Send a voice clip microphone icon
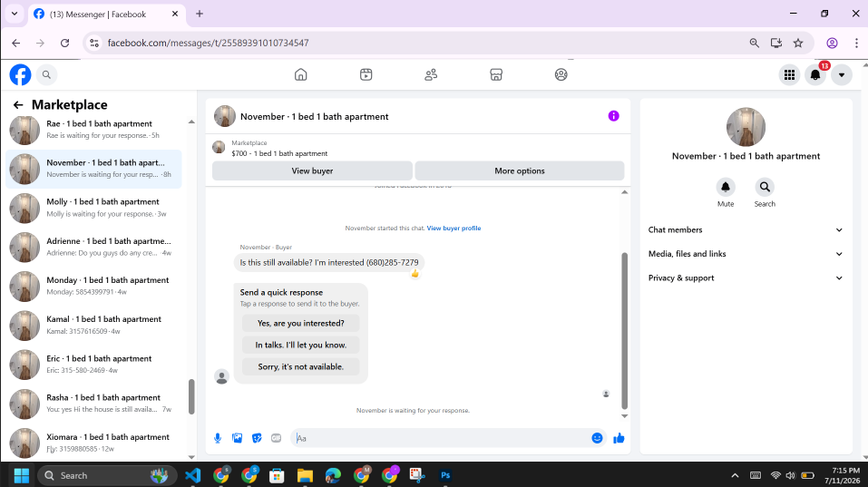The image size is (868, 487). click(218, 438)
